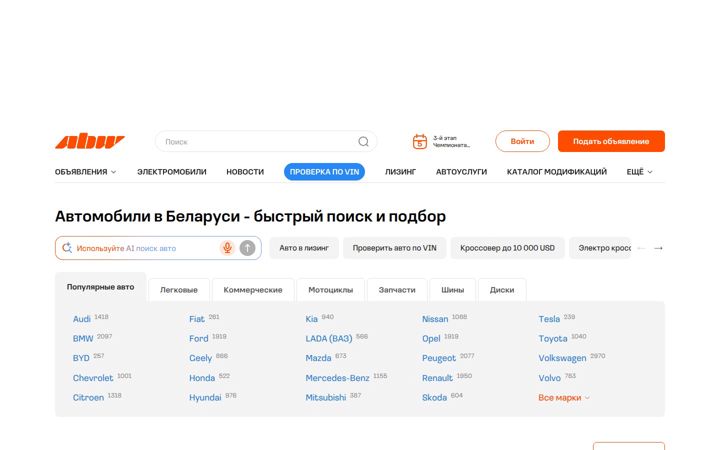The height and width of the screenshot is (450, 720).
Task: Open Каталог модификаций section
Action: coord(557,172)
